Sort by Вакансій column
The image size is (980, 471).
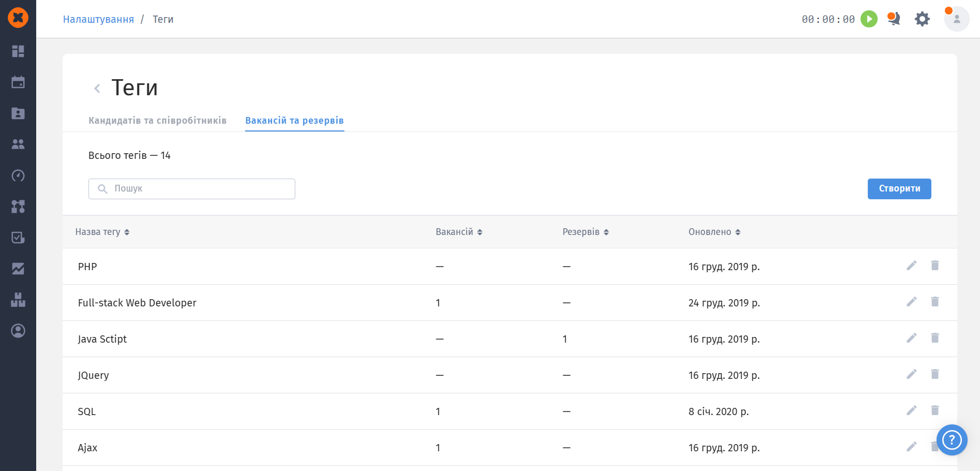459,232
